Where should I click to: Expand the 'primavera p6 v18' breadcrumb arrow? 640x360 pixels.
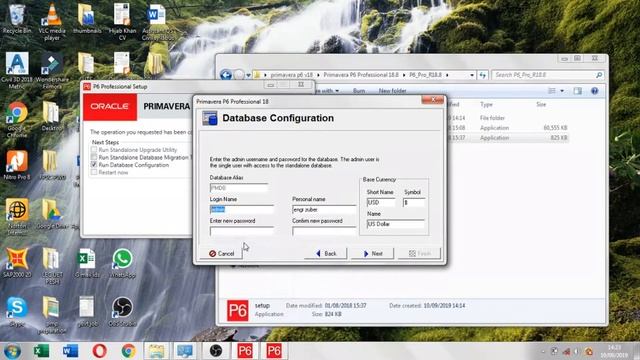(x=319, y=75)
